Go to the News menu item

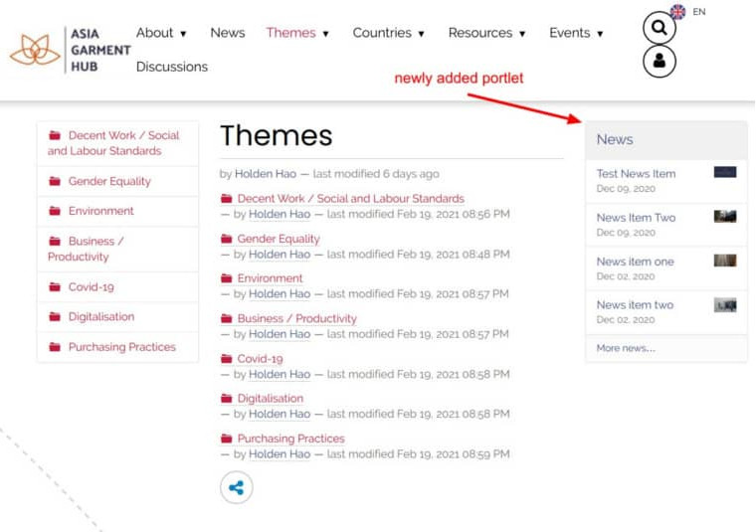click(x=227, y=33)
